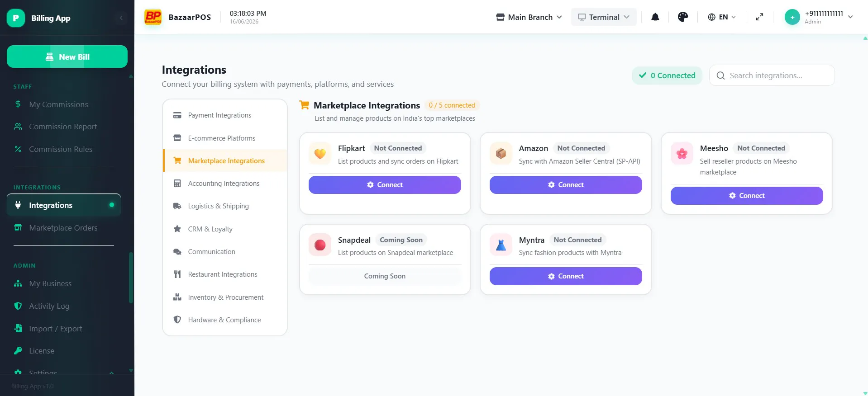Open the Hardware & Compliance category
The height and width of the screenshot is (396, 868).
(225, 320)
